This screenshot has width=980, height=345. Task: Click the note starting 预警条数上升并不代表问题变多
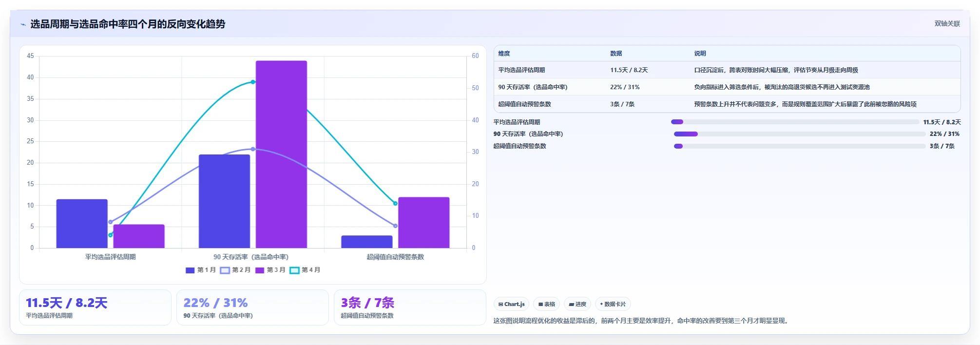805,104
